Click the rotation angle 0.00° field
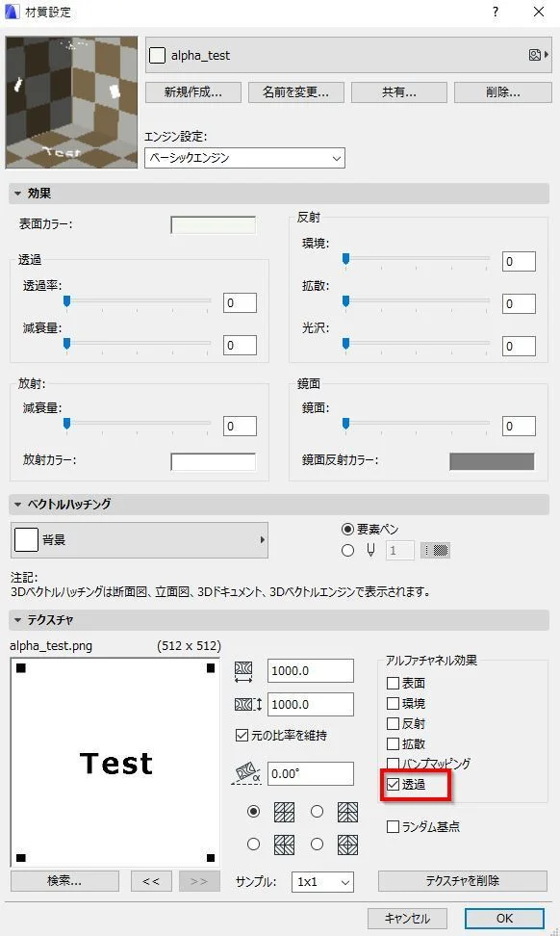 coord(310,773)
